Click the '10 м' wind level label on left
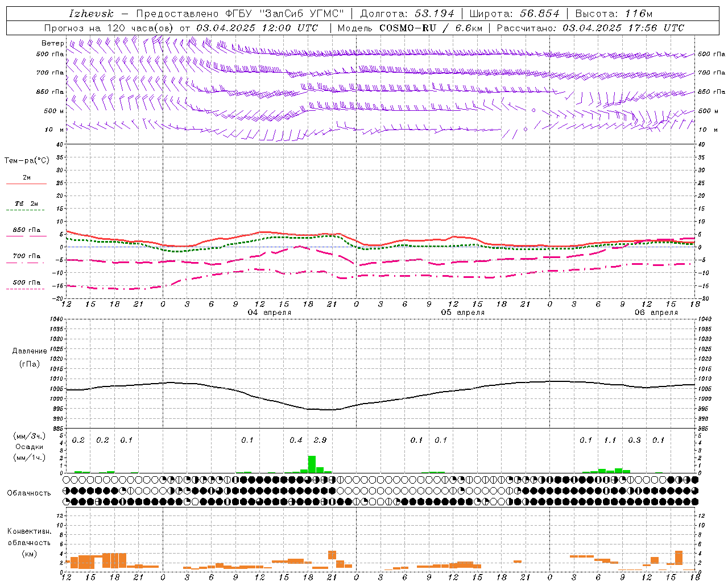728x582 pixels. 55,130
